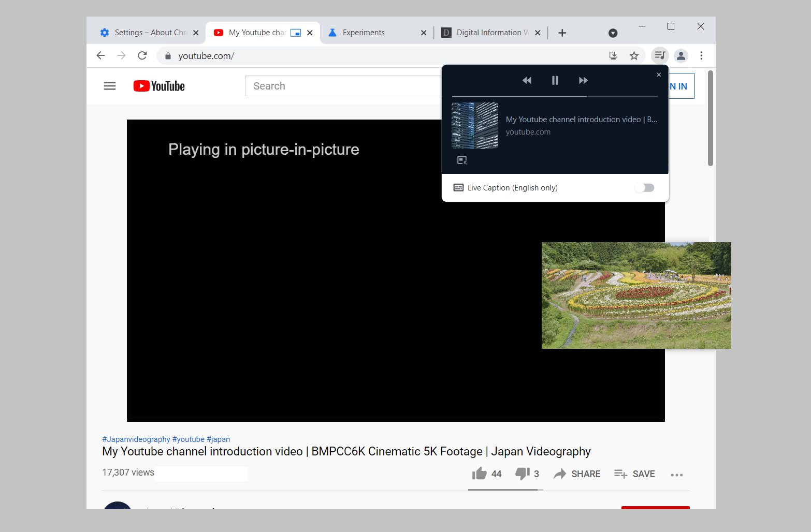The width and height of the screenshot is (811, 532).
Task: Click the SIGN IN button
Action: 682,86
